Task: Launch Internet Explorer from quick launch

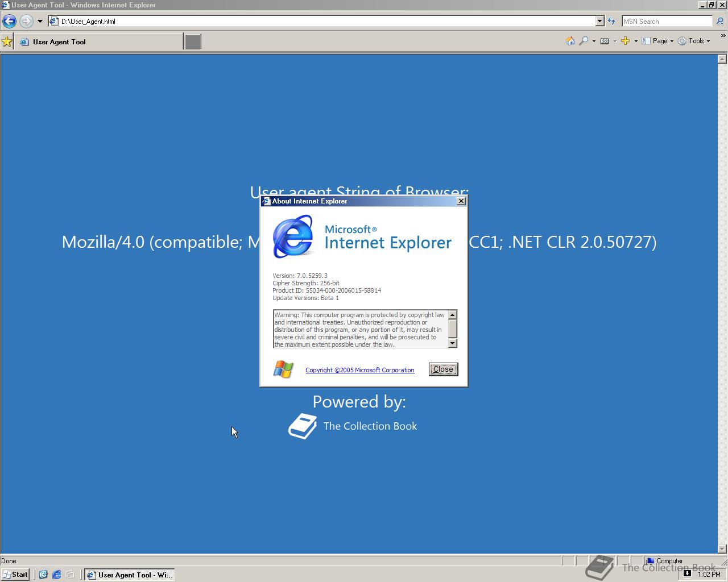Action: pos(57,575)
